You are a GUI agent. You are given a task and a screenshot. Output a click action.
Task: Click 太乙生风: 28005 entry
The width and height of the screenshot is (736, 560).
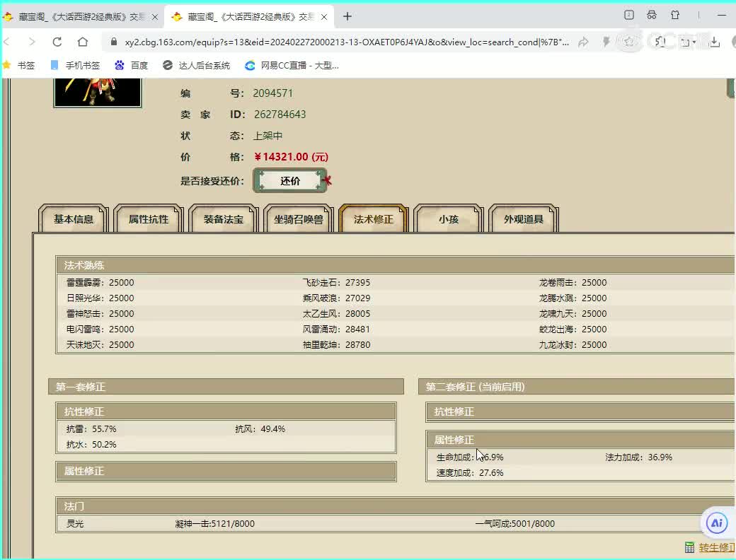(337, 313)
